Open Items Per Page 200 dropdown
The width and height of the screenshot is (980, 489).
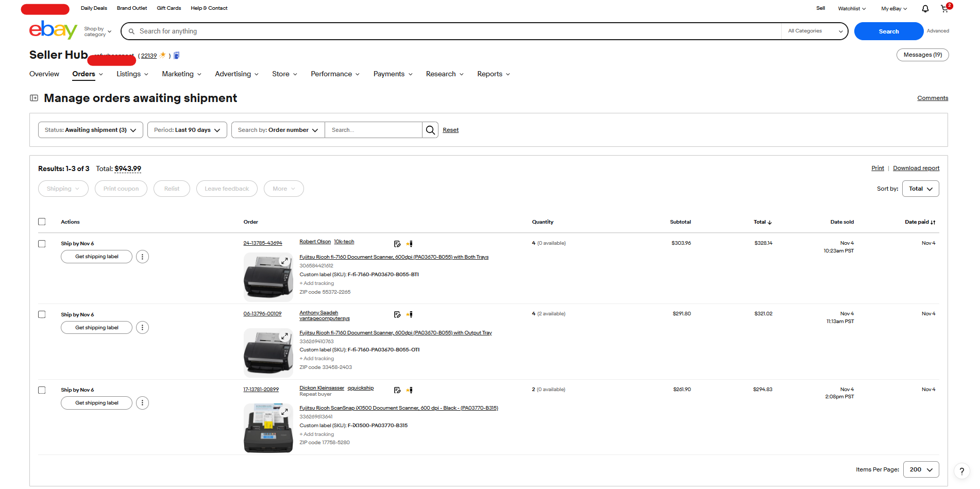coord(921,469)
